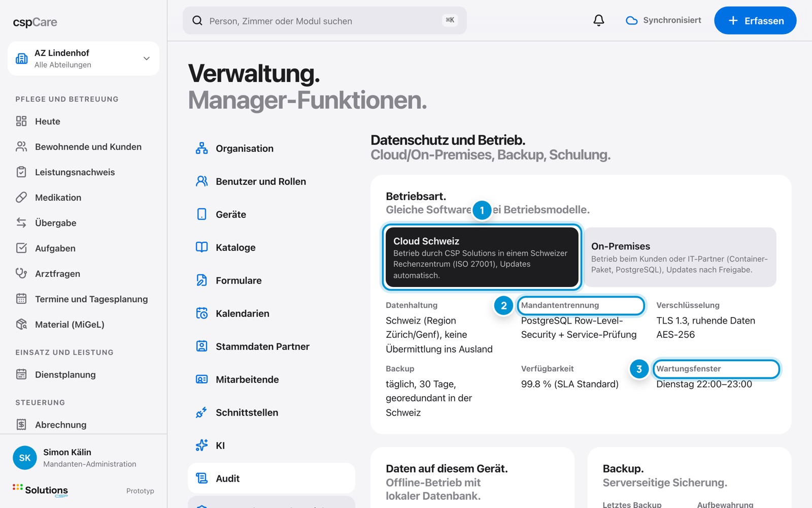812x508 pixels.
Task: Focus the Person, Zimmer oder Modul search field
Action: (325, 21)
